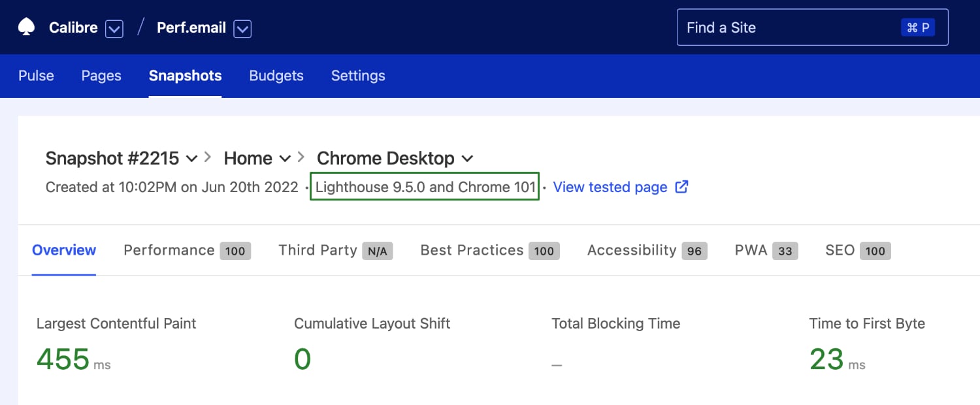Select the Budgets navigation item
Image resolution: width=980 pixels, height=405 pixels.
click(276, 76)
